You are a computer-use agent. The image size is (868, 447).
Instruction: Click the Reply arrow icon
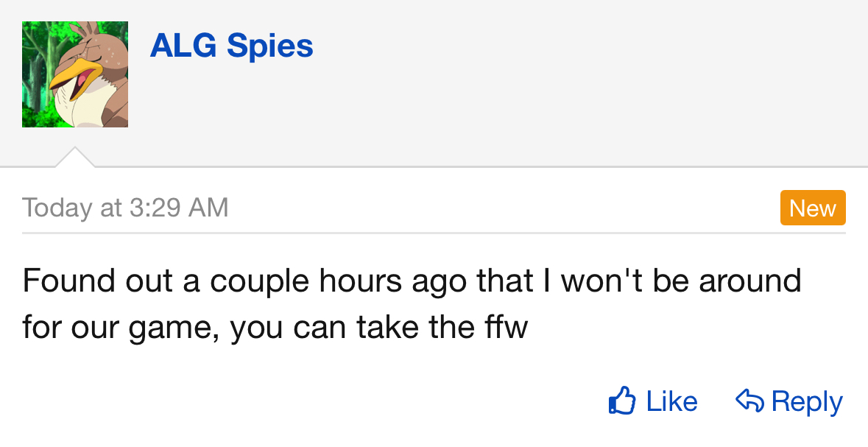[x=749, y=401]
